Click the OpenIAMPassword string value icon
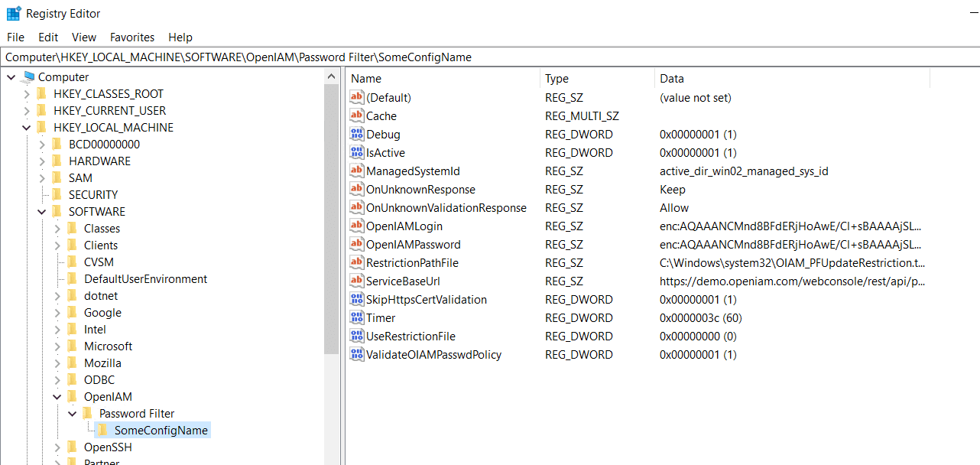Image resolution: width=980 pixels, height=465 pixels. point(357,245)
